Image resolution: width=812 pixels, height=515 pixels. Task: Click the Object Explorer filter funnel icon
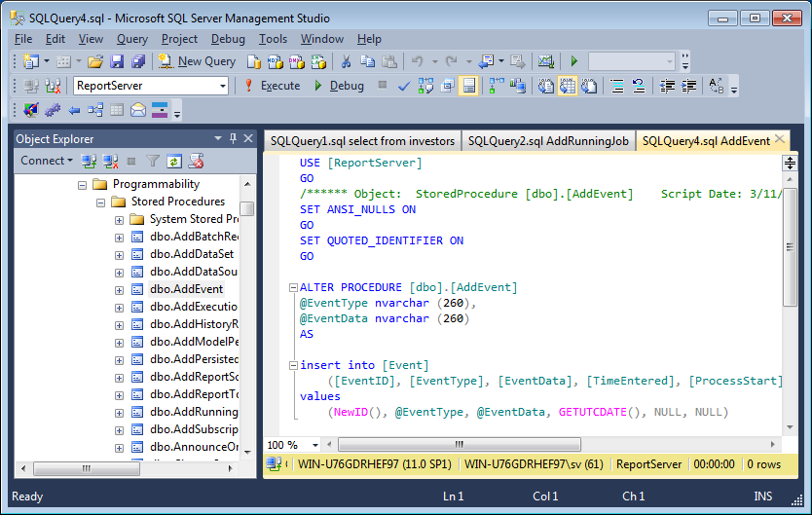point(153,162)
